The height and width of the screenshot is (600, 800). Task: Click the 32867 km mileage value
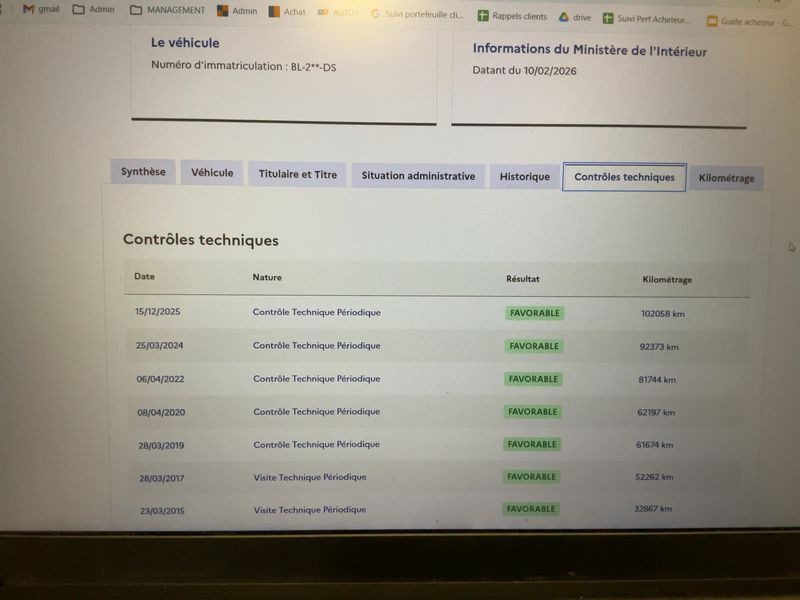point(653,509)
